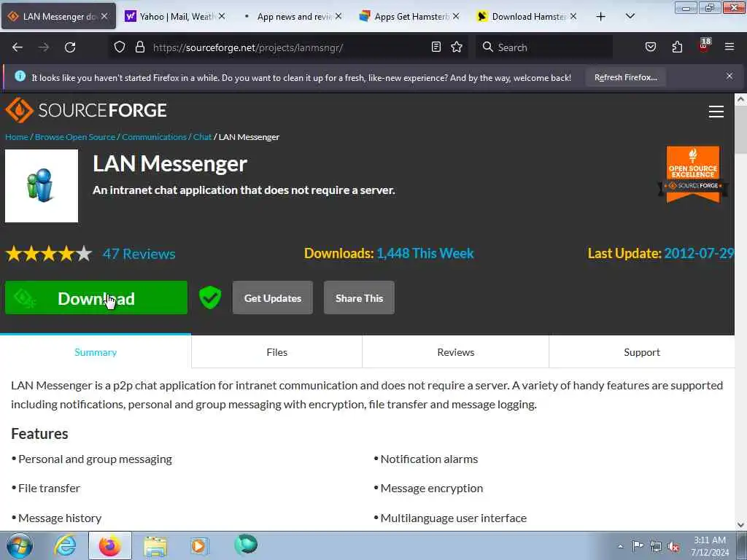Click the Share This button
The height and width of the screenshot is (560, 747).
pos(359,297)
